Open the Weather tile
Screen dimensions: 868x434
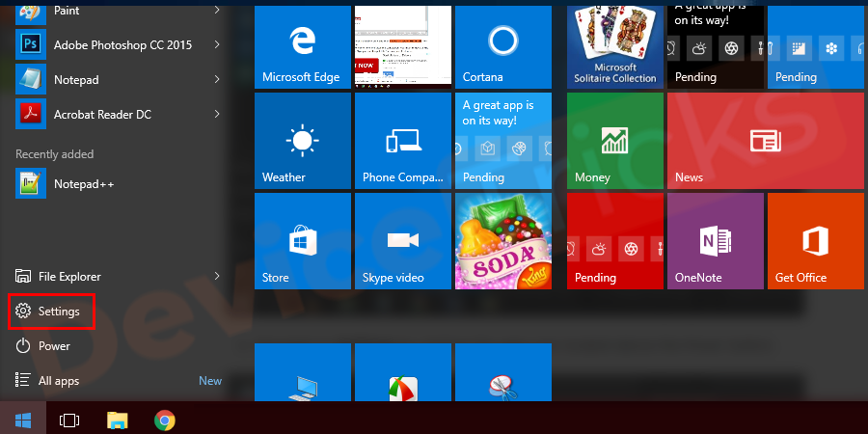[x=302, y=141]
